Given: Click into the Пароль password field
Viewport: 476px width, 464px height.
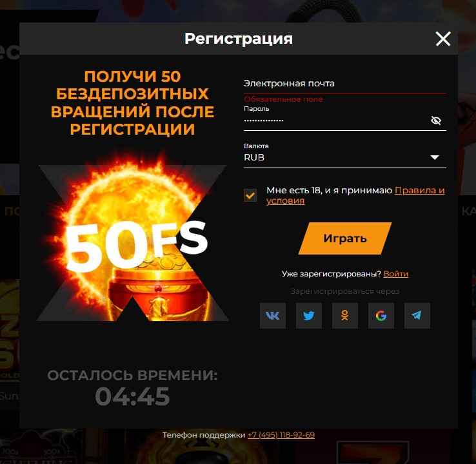Looking at the screenshot, I should 335,121.
